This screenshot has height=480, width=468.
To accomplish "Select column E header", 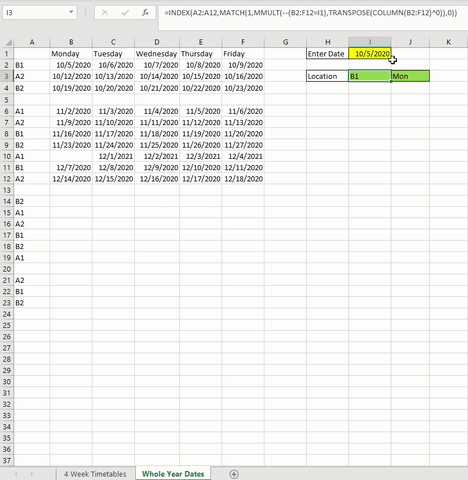I will tap(201, 42).
